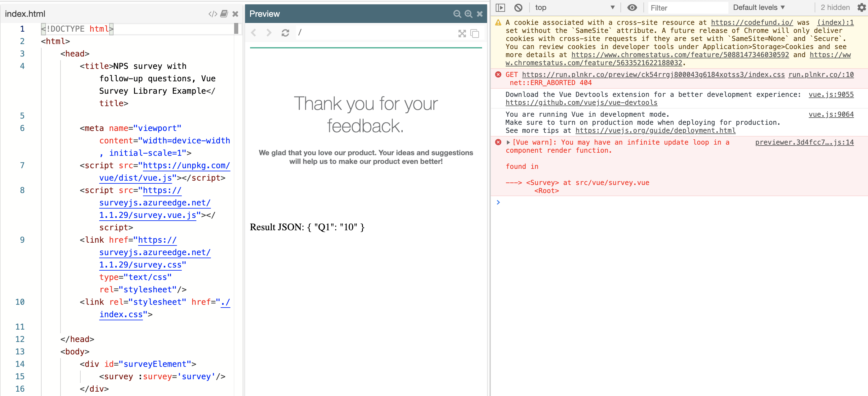Click the '2 hidden' messages label
Screen dimensions: 868x396
click(835, 7)
